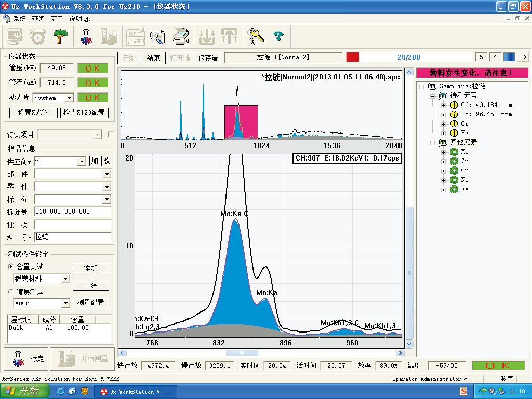Click the scanner device icon in toolbar

click(180, 36)
